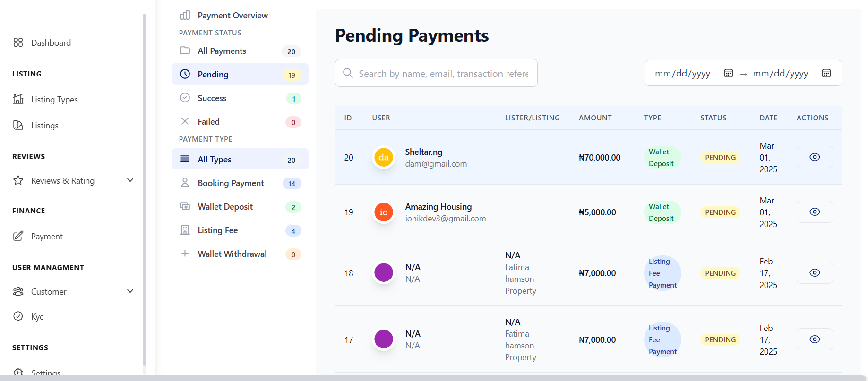The width and height of the screenshot is (868, 381).
Task: Select the Success payment status filter
Action: 212,98
